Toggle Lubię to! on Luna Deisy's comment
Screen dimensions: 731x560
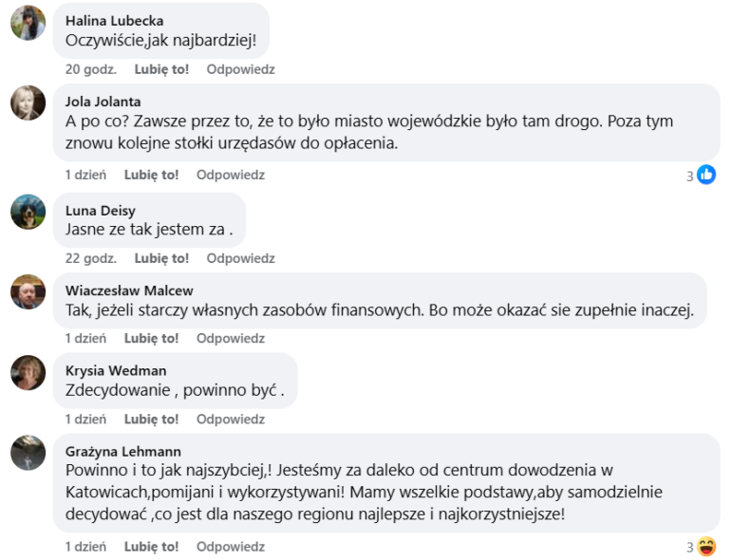(x=161, y=258)
